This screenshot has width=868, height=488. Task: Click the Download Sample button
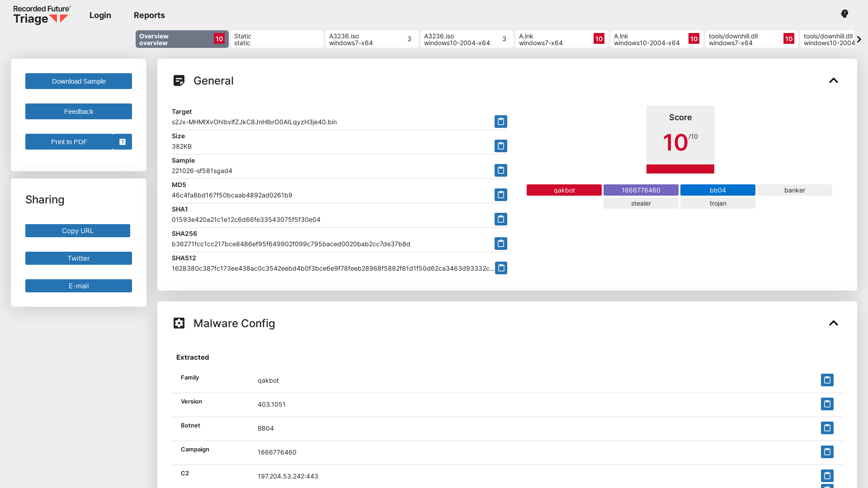[x=78, y=81]
